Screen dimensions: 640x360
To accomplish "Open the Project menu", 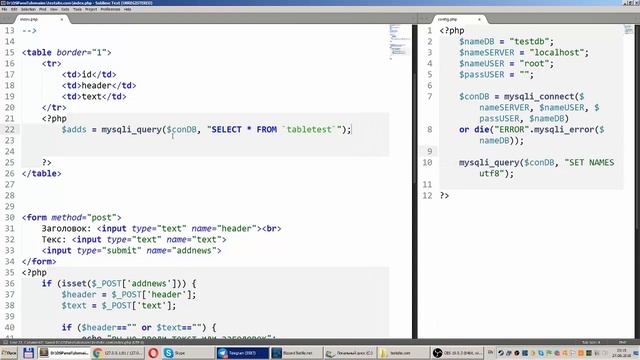I will click(x=91, y=9).
